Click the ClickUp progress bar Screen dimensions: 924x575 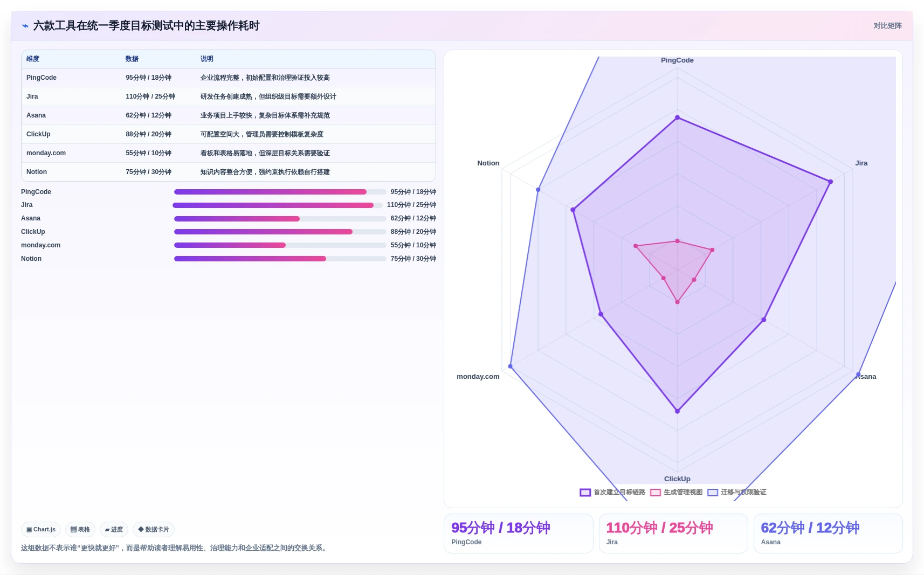280,232
